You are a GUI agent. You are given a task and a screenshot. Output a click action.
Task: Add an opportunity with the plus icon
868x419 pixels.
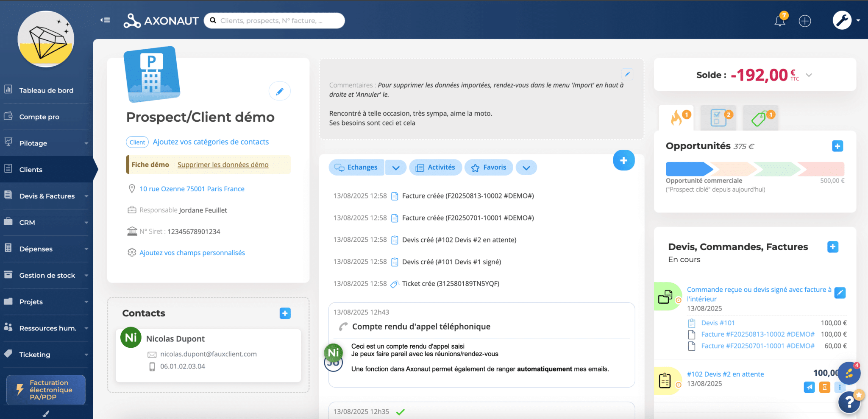pyautogui.click(x=837, y=146)
